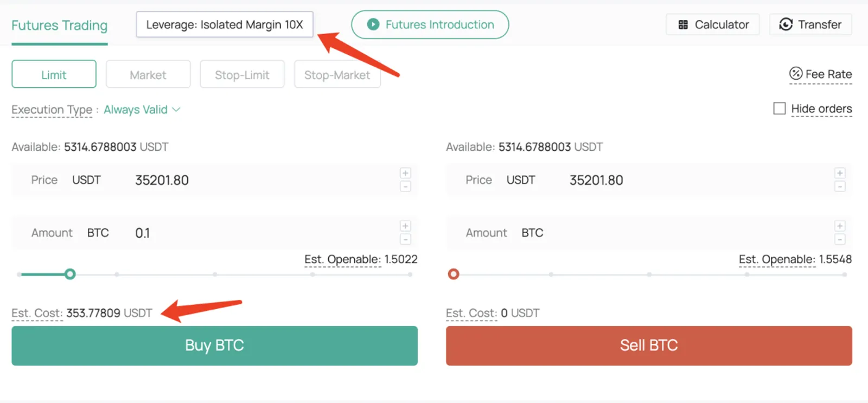Switch to the Stop-Market order tab

(x=337, y=74)
